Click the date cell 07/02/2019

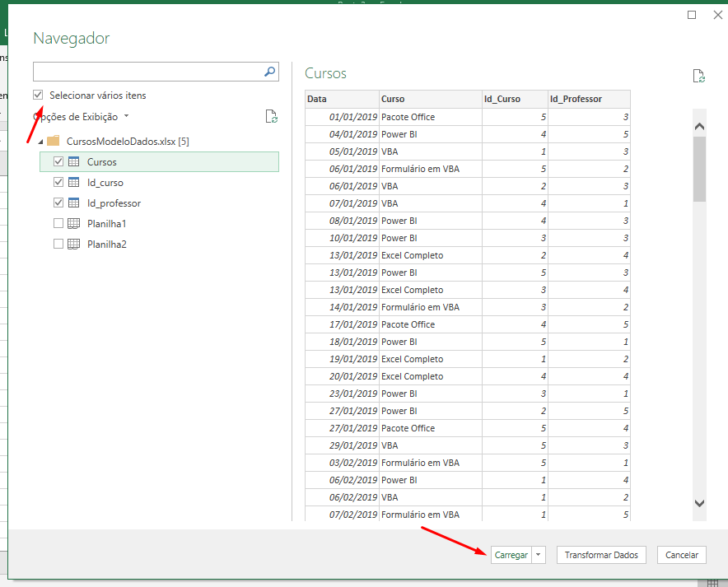coord(343,515)
